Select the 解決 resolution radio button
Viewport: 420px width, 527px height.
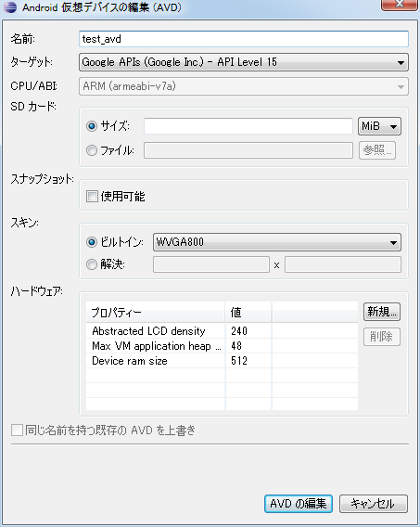[x=92, y=264]
